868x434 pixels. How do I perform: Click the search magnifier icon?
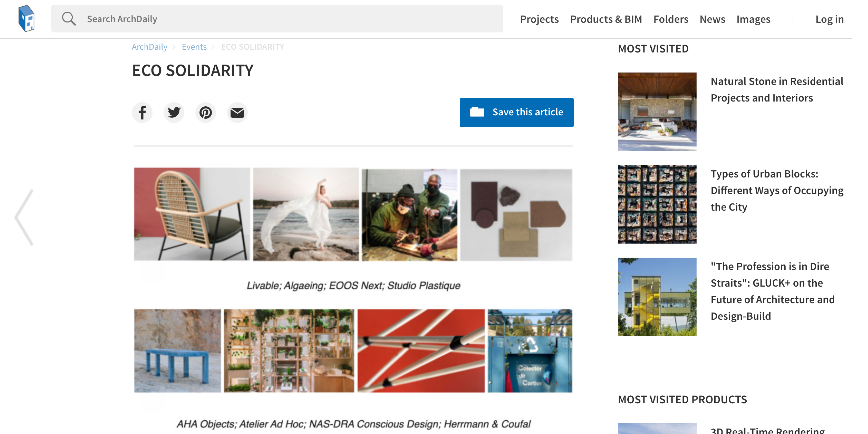(69, 19)
